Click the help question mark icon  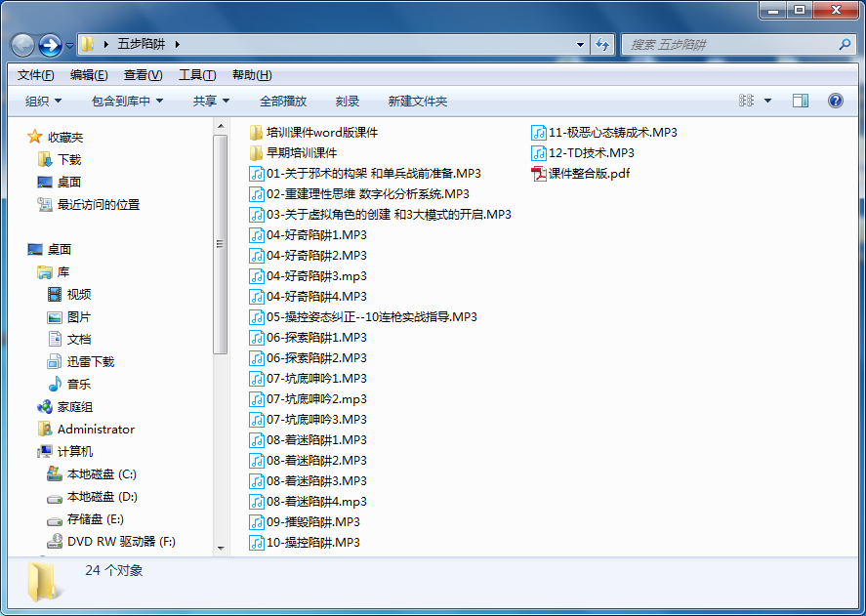[836, 101]
